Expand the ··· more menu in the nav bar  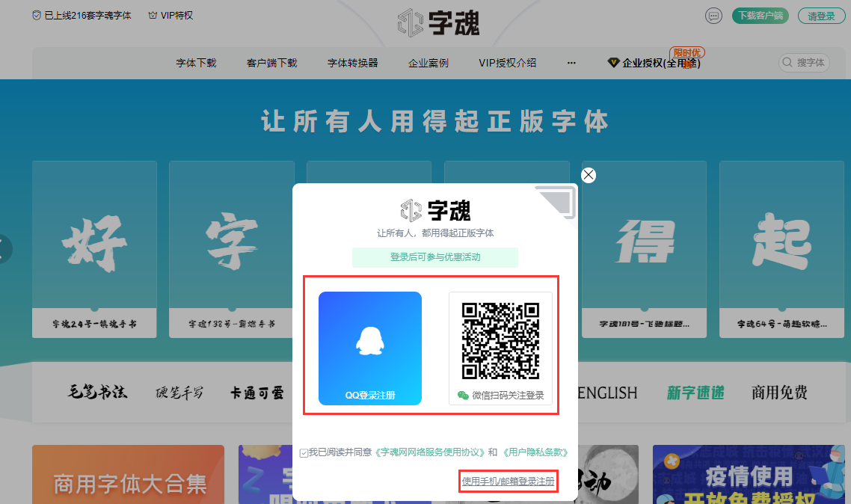(x=571, y=63)
